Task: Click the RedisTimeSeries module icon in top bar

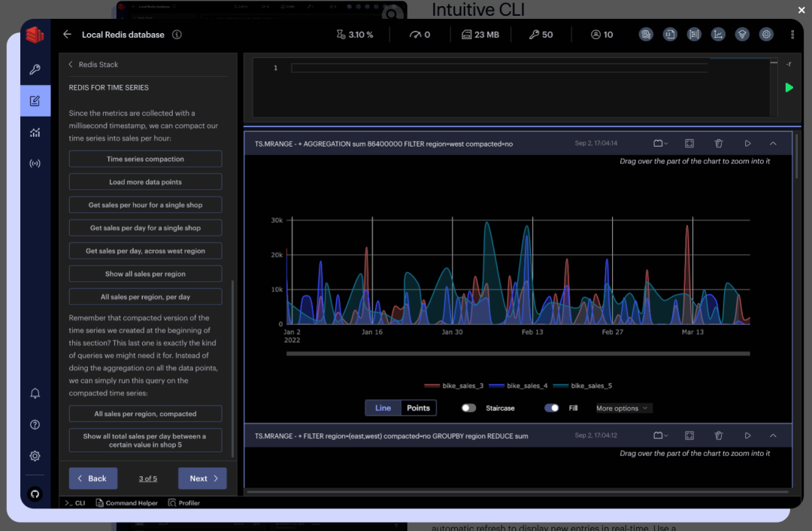Action: 718,34
